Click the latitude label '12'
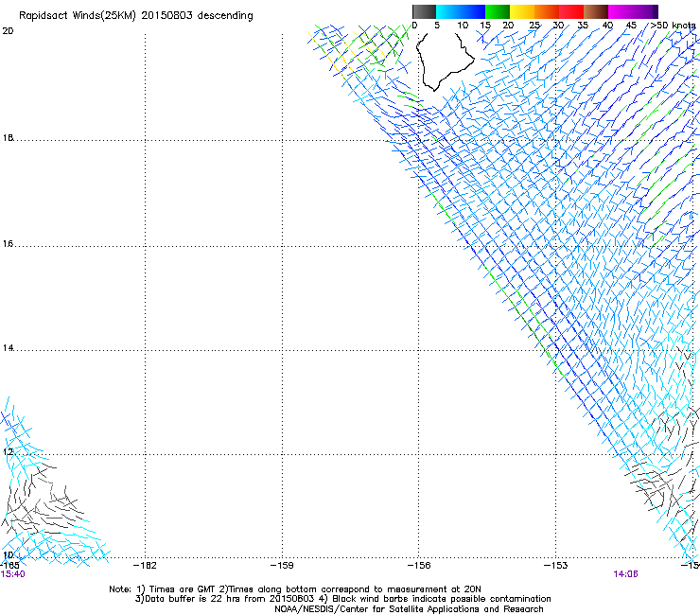 [x=8, y=451]
